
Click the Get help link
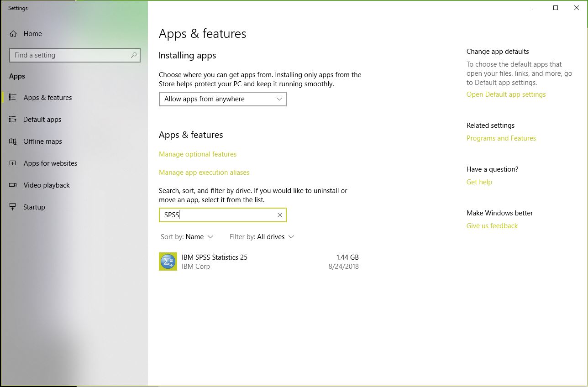[x=479, y=182]
